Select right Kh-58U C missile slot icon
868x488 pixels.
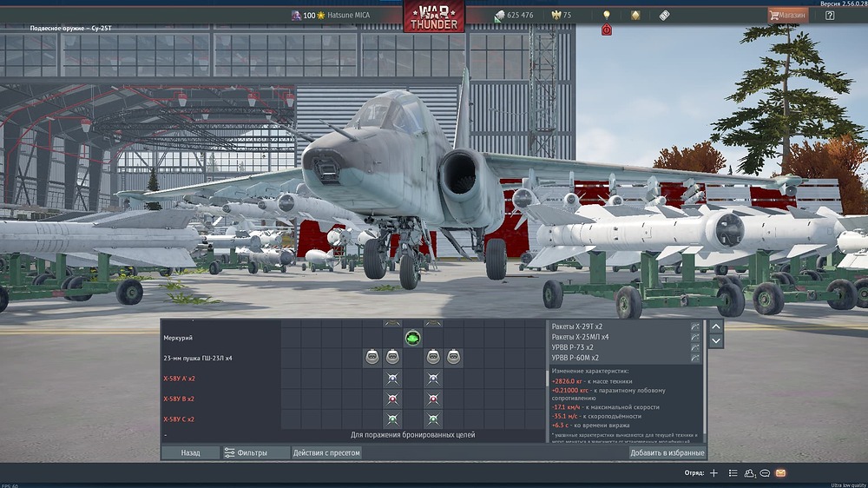click(x=433, y=419)
